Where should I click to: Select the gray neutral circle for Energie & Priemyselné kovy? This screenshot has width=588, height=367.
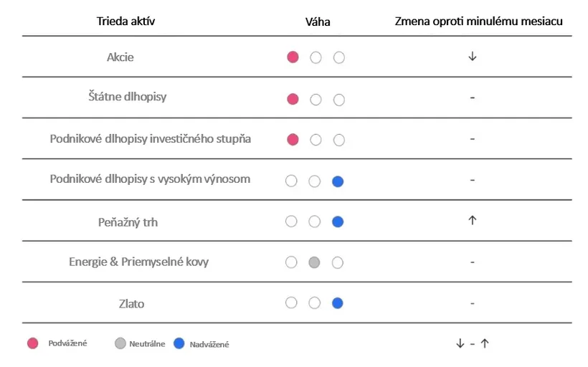[314, 262]
